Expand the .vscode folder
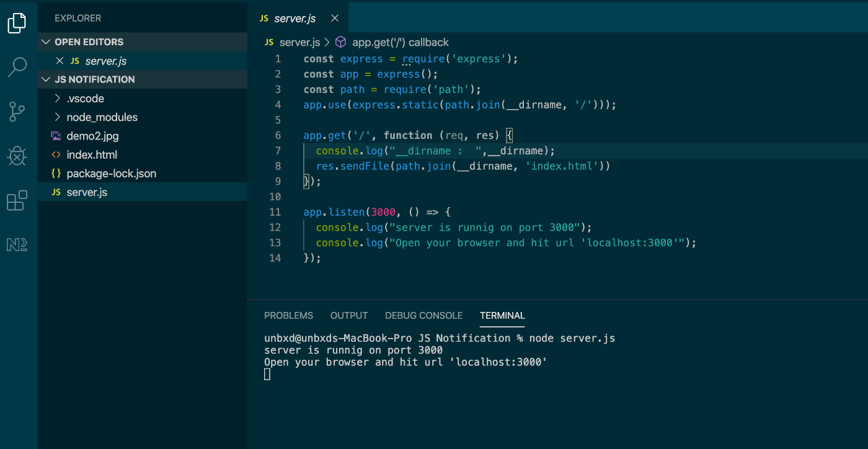 (58, 99)
